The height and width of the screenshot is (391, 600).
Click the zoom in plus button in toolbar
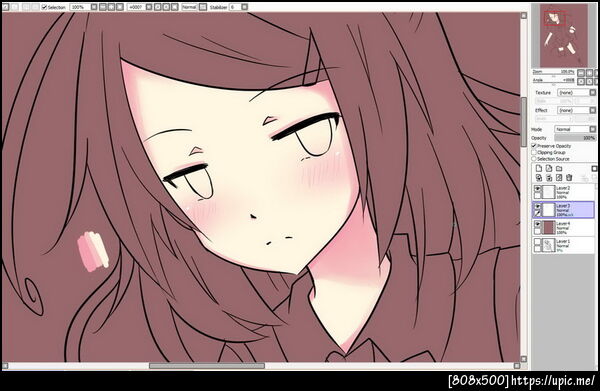point(111,7)
